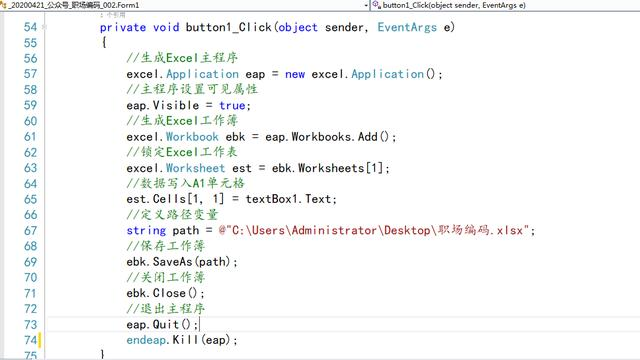Screen dimensions: 640x360
Task: Click the 'eap' variable declared on line 57
Action: (255, 75)
